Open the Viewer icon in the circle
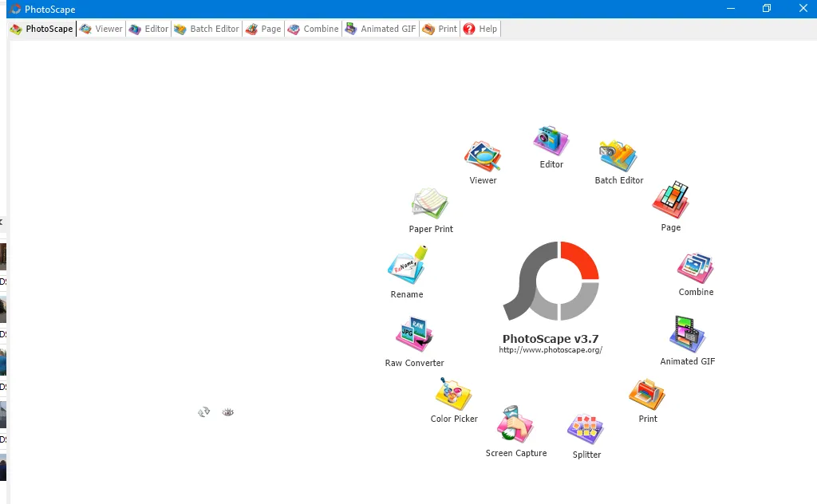 [483, 156]
